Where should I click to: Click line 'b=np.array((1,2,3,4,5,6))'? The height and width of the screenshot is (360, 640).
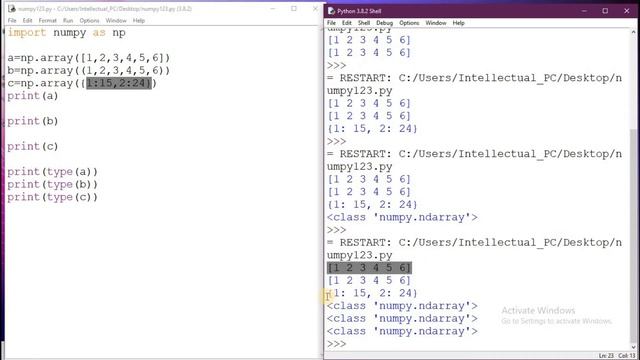[89, 71]
